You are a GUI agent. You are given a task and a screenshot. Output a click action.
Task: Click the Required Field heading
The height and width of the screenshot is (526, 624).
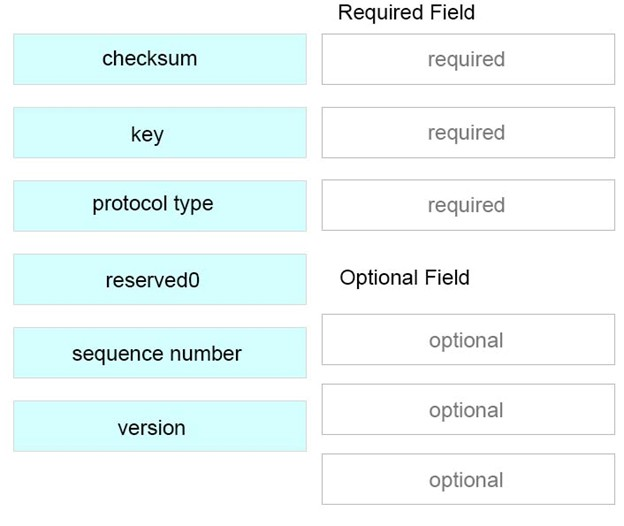406,13
